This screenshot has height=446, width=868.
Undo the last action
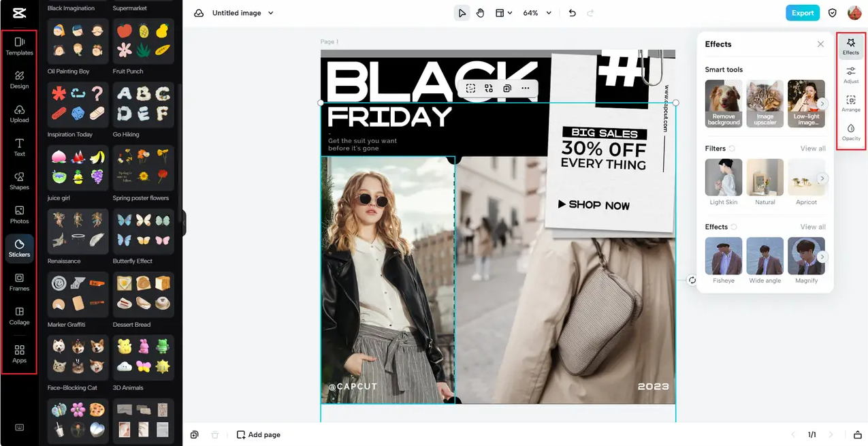572,13
